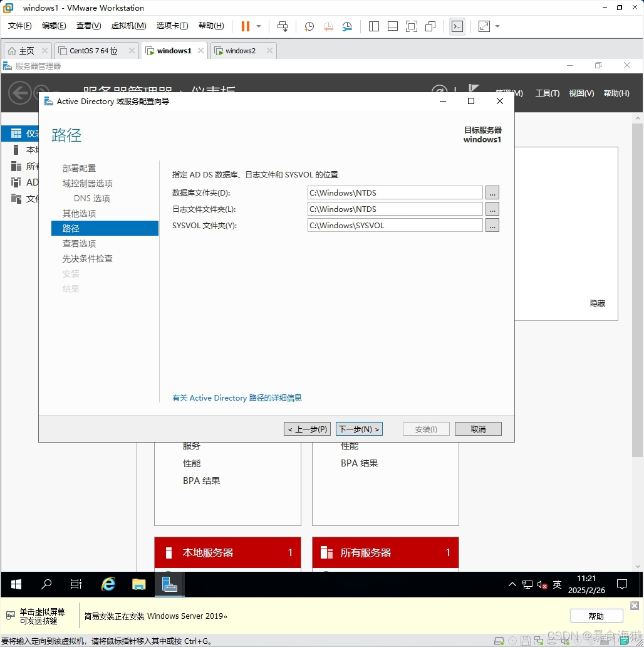Screen dimensions: 644x647
Task: Select the local server sidebar icon
Action: 16,149
